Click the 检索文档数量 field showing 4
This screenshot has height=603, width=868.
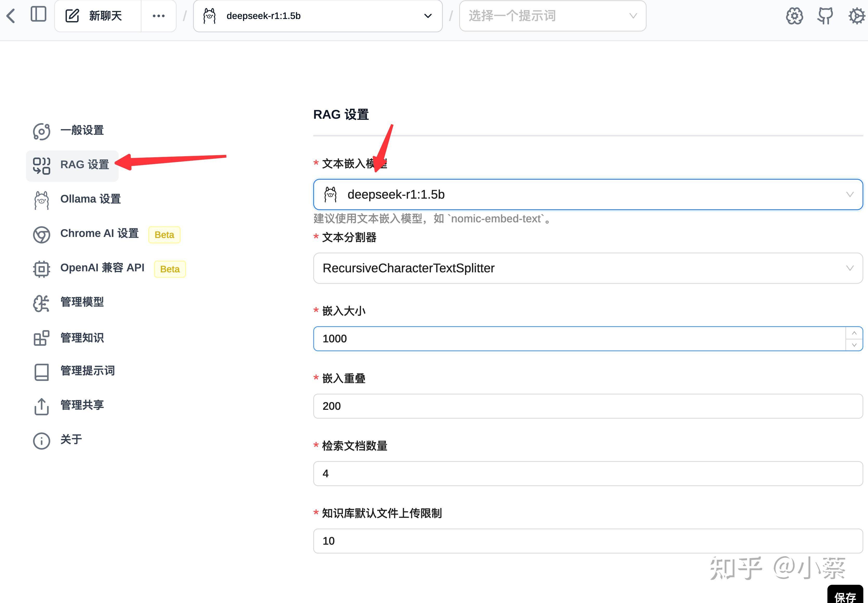pyautogui.click(x=588, y=473)
